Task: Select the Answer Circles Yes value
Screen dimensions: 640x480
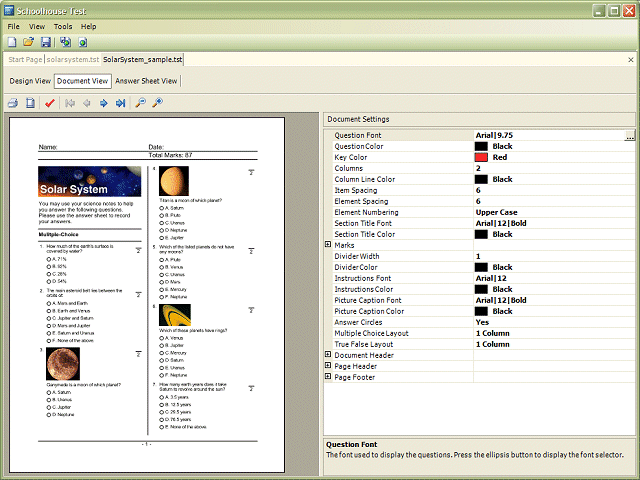Action: (x=483, y=322)
